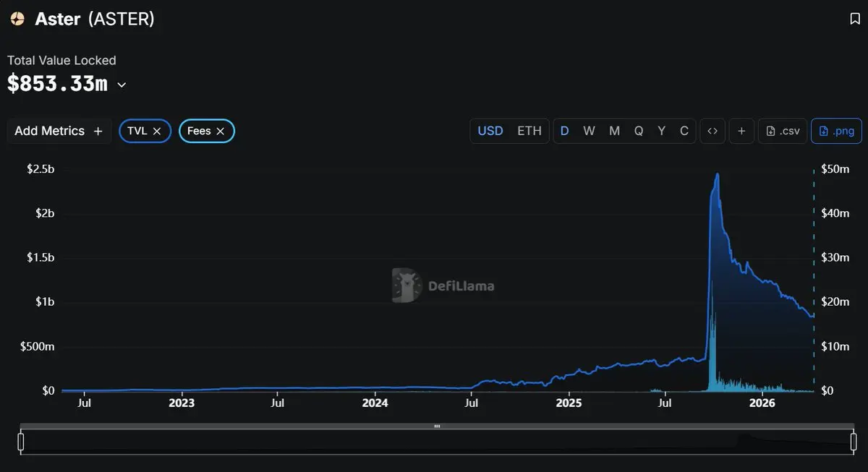
Task: Remove the TVL metric chip
Action: point(157,131)
